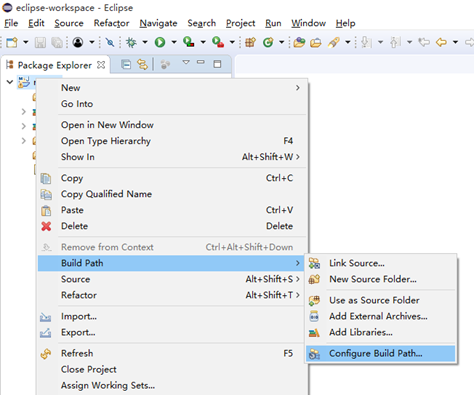This screenshot has width=474, height=395.
Task: Open the External Tools dropdown arrow
Action: (x=232, y=42)
